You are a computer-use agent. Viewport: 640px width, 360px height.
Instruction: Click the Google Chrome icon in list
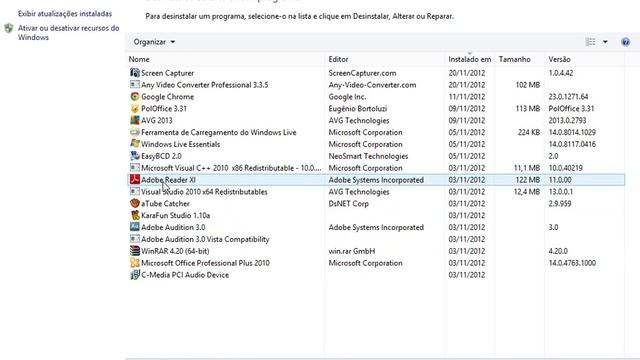[135, 96]
